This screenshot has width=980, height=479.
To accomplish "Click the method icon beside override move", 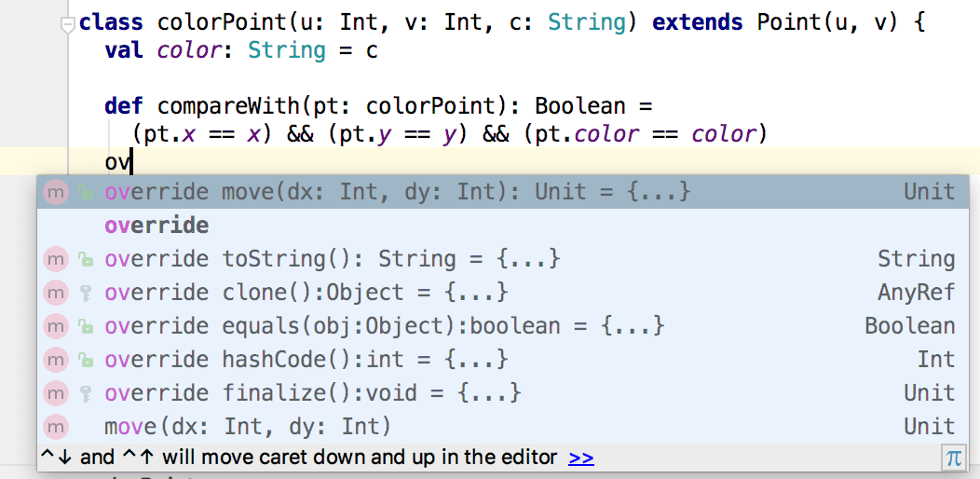I will click(x=57, y=192).
